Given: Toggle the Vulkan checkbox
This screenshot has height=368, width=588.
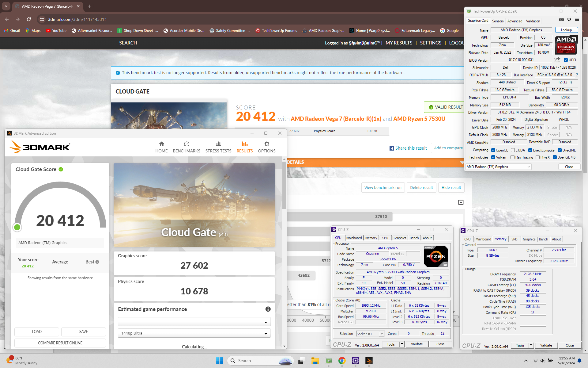Looking at the screenshot, I should coord(493,157).
